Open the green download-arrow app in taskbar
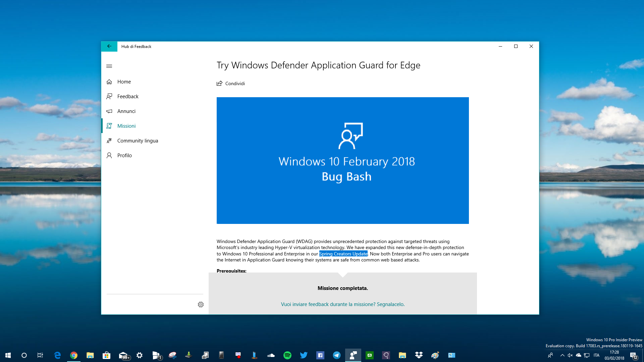Image resolution: width=644 pixels, height=362 pixels. pos(189,355)
